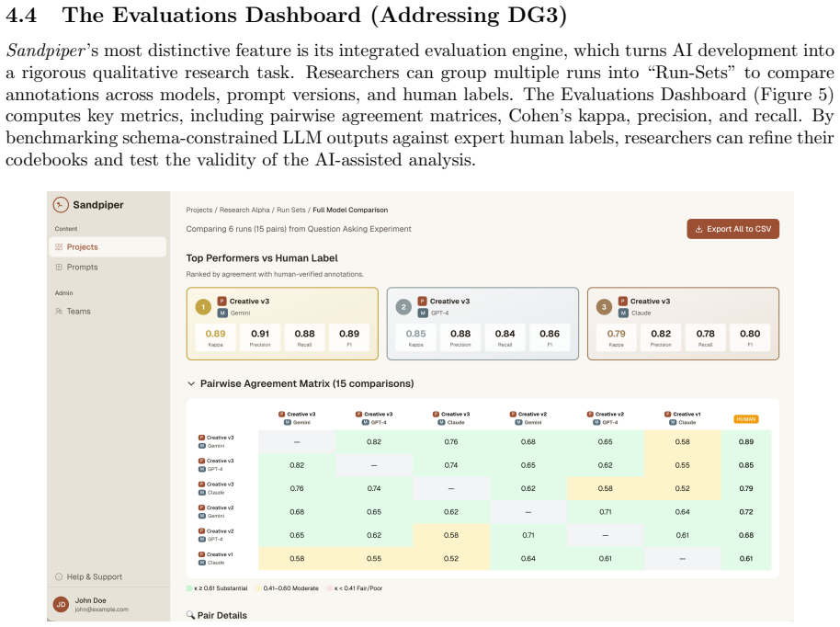Click the green Substantial legend swatch
Image resolution: width=840 pixels, height=627 pixels.
click(x=189, y=588)
